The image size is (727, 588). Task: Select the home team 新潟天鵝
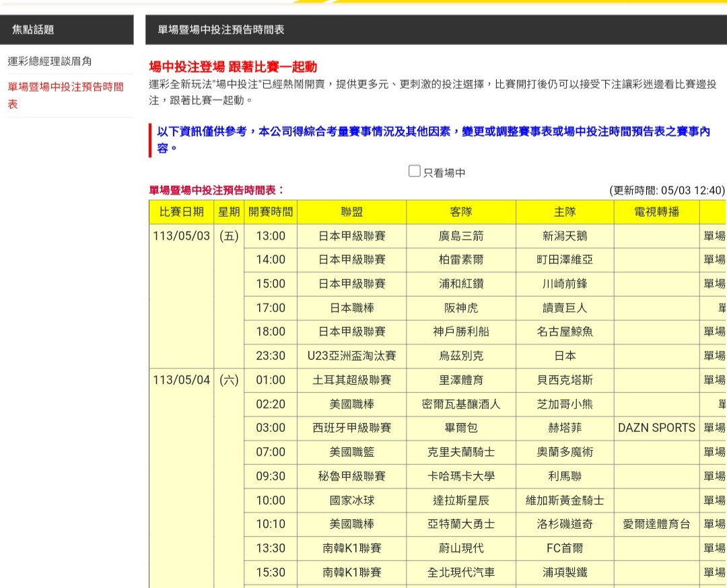pos(565,236)
